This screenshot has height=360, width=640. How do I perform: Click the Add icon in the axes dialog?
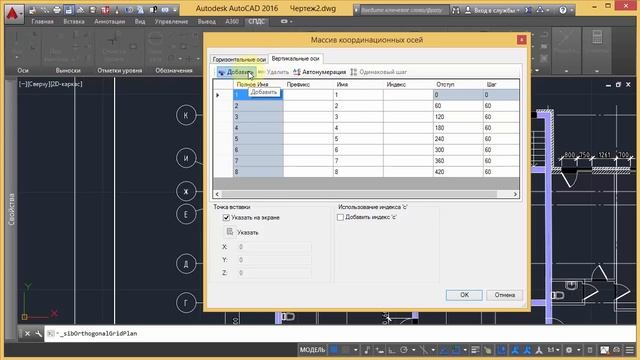[x=221, y=72]
